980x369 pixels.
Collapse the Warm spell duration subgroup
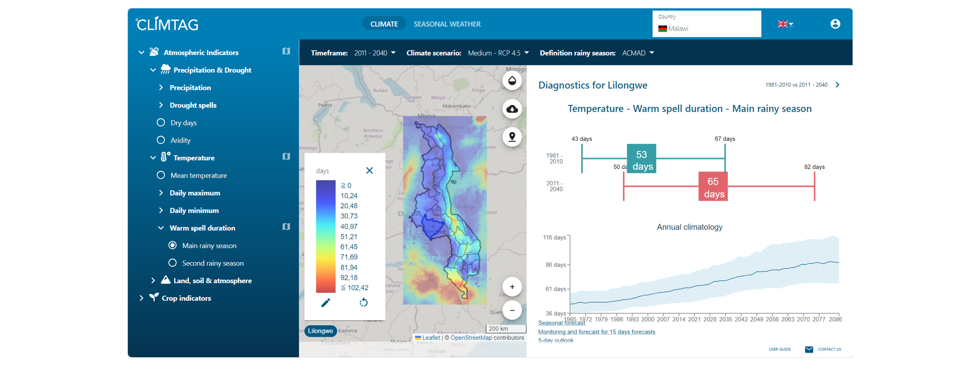pyautogui.click(x=161, y=228)
